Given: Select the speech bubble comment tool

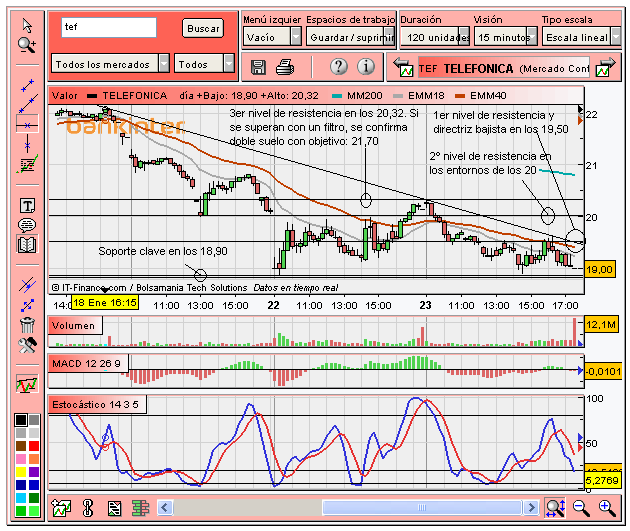Looking at the screenshot, I should point(27,225).
